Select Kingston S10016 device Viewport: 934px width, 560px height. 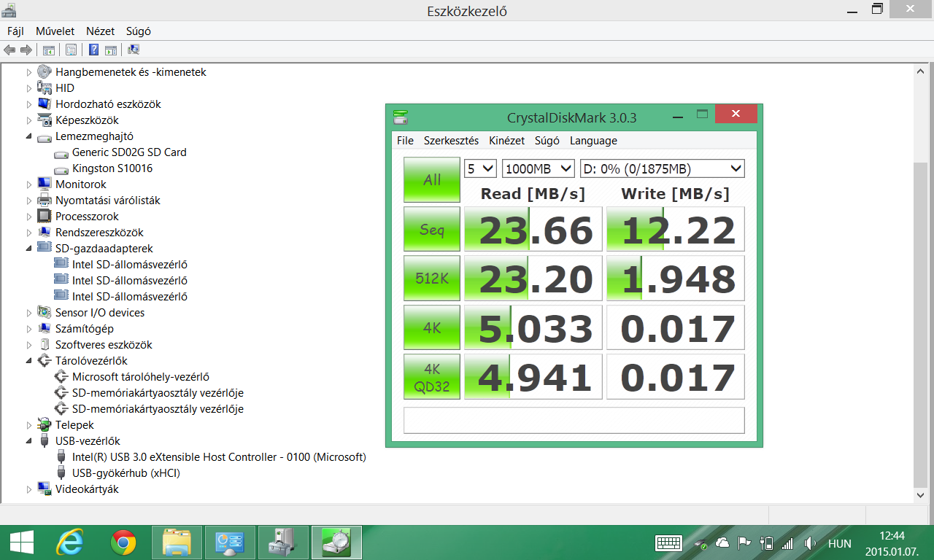[112, 168]
